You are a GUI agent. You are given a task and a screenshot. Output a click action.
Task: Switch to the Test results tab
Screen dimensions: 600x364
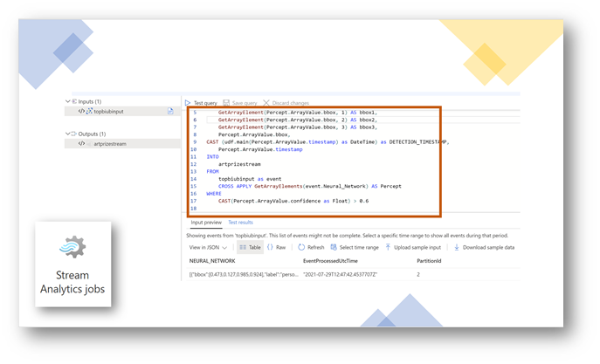[x=240, y=223]
